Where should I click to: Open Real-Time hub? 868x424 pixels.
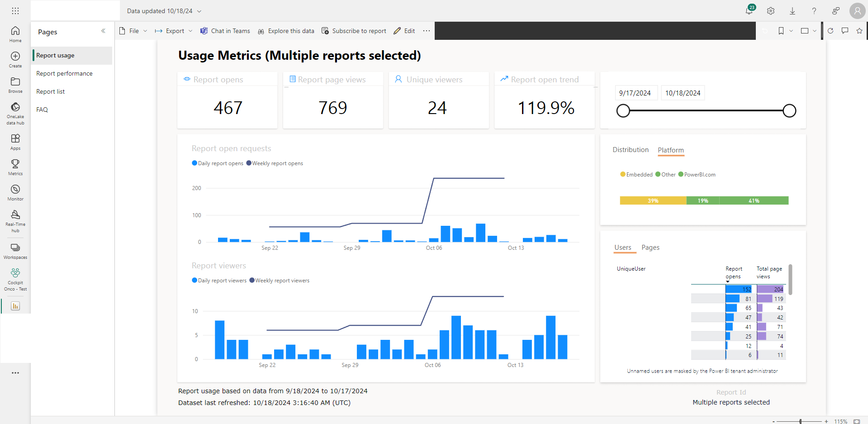tap(15, 221)
